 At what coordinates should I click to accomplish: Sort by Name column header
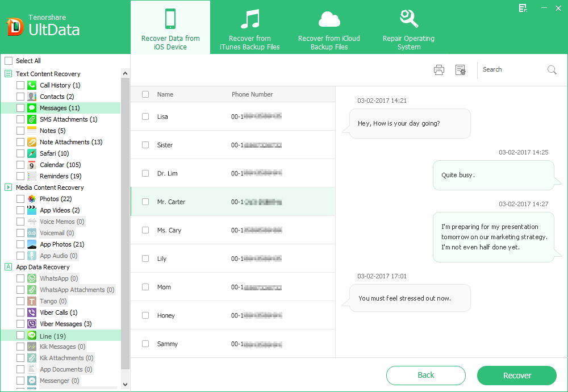point(165,94)
